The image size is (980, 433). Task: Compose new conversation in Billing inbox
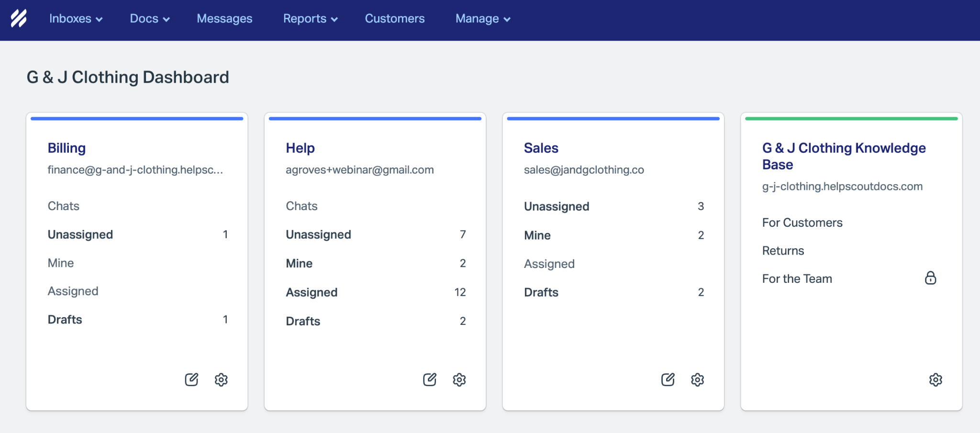click(191, 379)
